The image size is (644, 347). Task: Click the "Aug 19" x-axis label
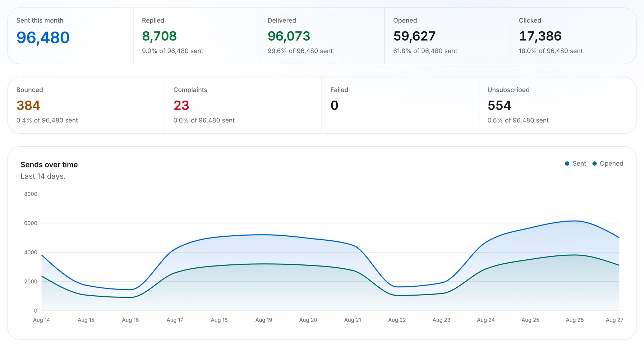(264, 320)
